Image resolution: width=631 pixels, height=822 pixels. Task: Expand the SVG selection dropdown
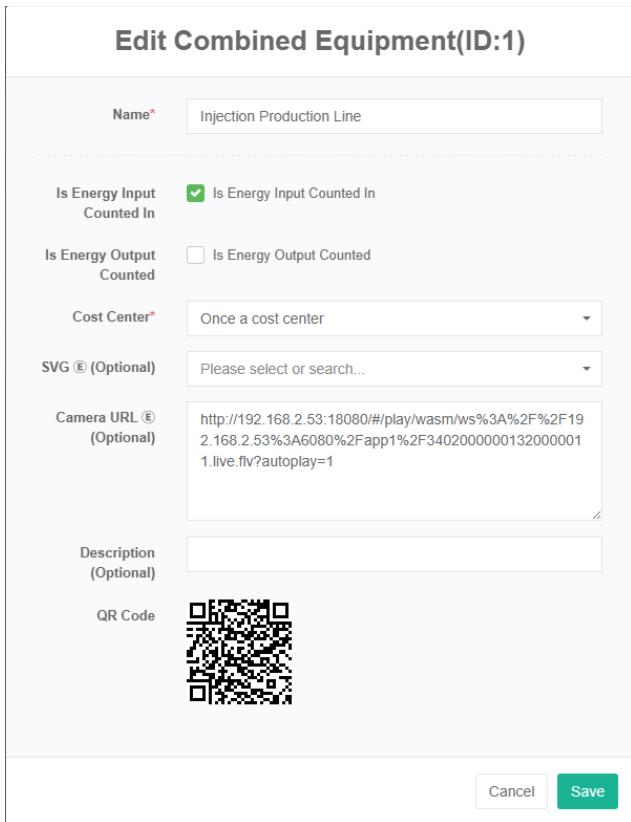click(x=394, y=369)
